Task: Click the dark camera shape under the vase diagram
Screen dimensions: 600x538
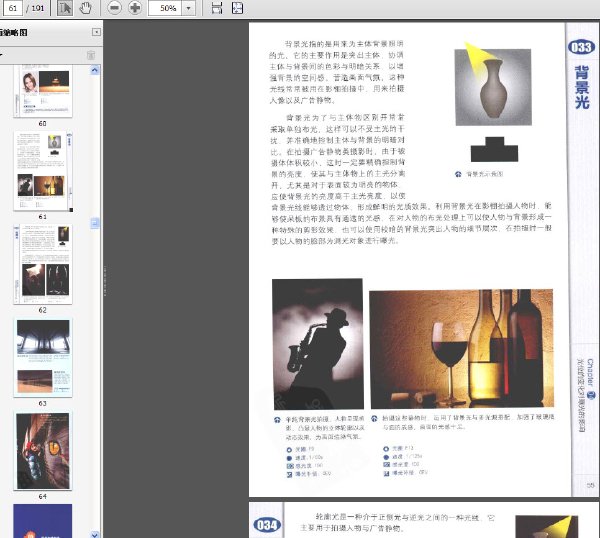Action: 494,149
